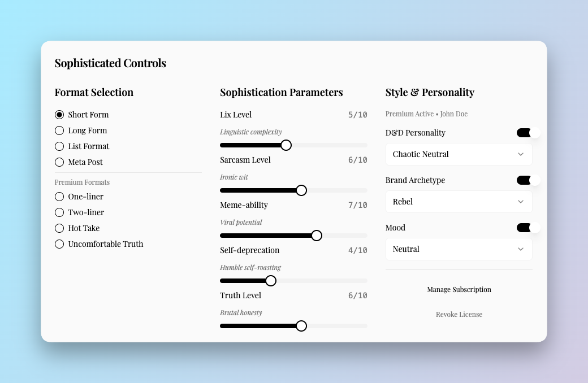The height and width of the screenshot is (383, 588).
Task: Choose the List Format option
Action: pyautogui.click(x=59, y=146)
